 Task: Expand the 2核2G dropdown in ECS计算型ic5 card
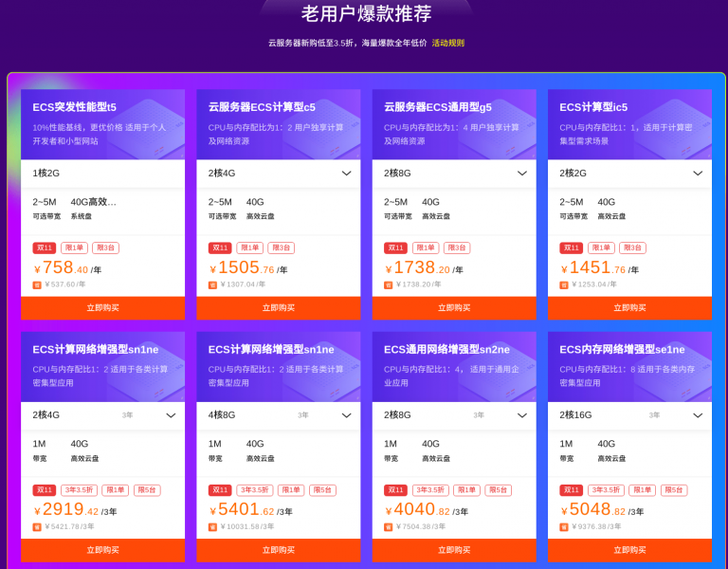coord(629,174)
